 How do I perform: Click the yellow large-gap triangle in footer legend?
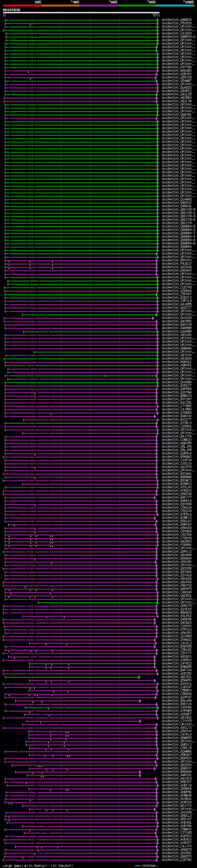tap(26, 865)
